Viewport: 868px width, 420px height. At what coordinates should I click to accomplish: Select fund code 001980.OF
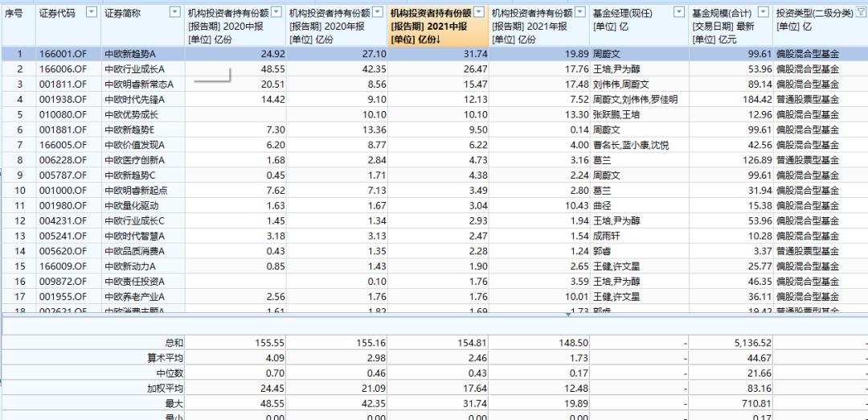point(63,205)
